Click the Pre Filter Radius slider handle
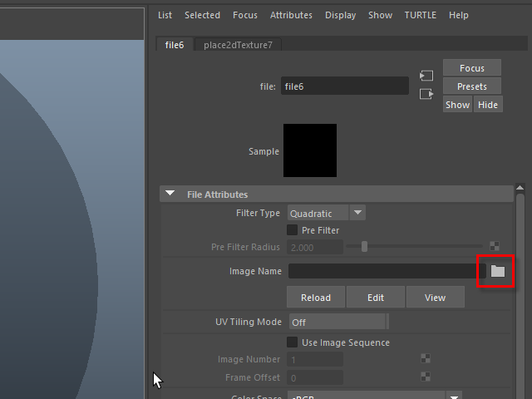The image size is (532, 399). click(x=364, y=247)
